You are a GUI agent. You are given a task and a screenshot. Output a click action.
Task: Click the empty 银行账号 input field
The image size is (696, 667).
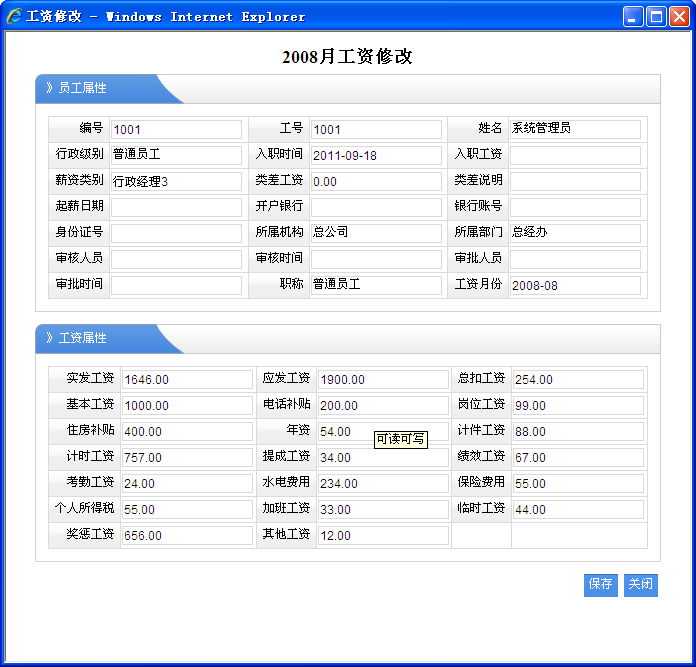[575, 207]
